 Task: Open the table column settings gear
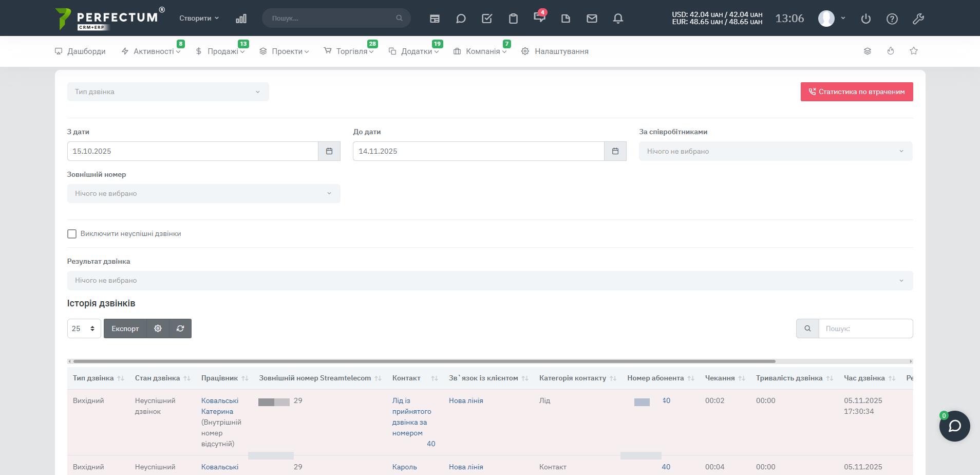click(x=158, y=328)
